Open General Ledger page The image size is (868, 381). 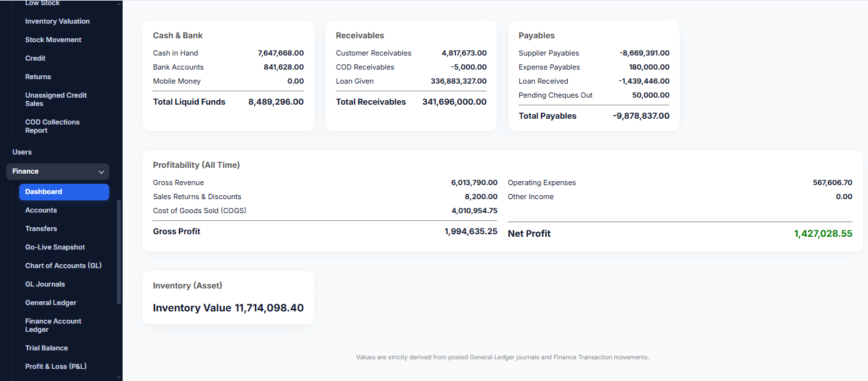50,303
